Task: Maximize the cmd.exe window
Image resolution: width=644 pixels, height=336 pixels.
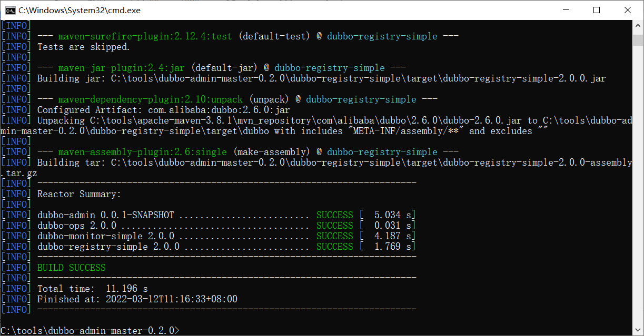Action: (x=597, y=10)
